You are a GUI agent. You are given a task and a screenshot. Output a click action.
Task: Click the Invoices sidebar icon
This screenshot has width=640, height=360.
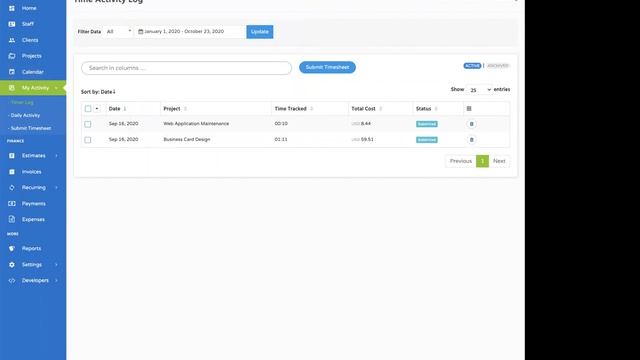click(x=12, y=172)
